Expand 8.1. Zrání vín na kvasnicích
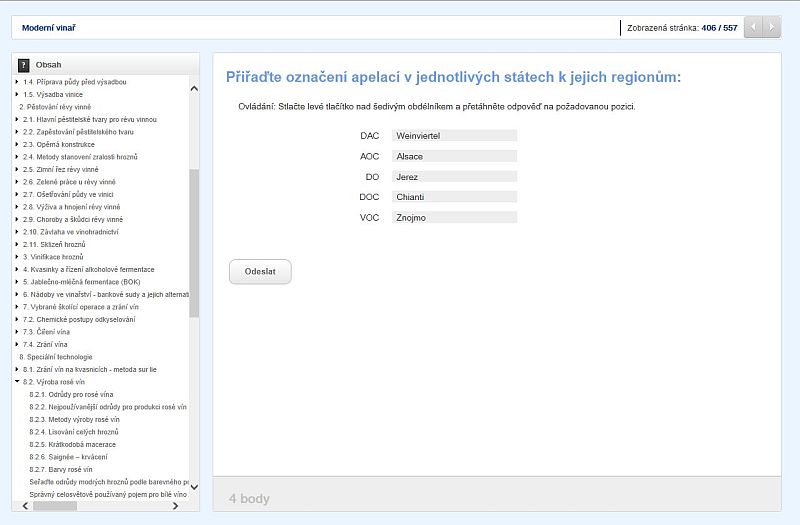This screenshot has height=525, width=800. pyautogui.click(x=17, y=369)
